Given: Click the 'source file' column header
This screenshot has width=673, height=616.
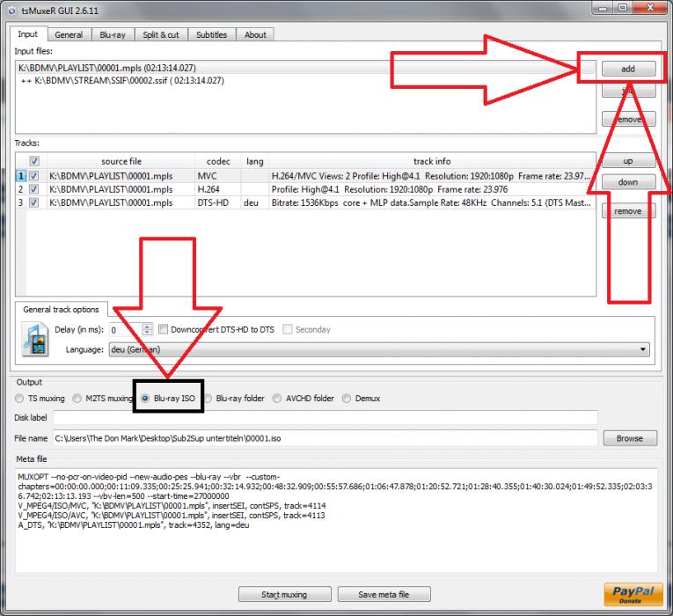Looking at the screenshot, I should [121, 161].
